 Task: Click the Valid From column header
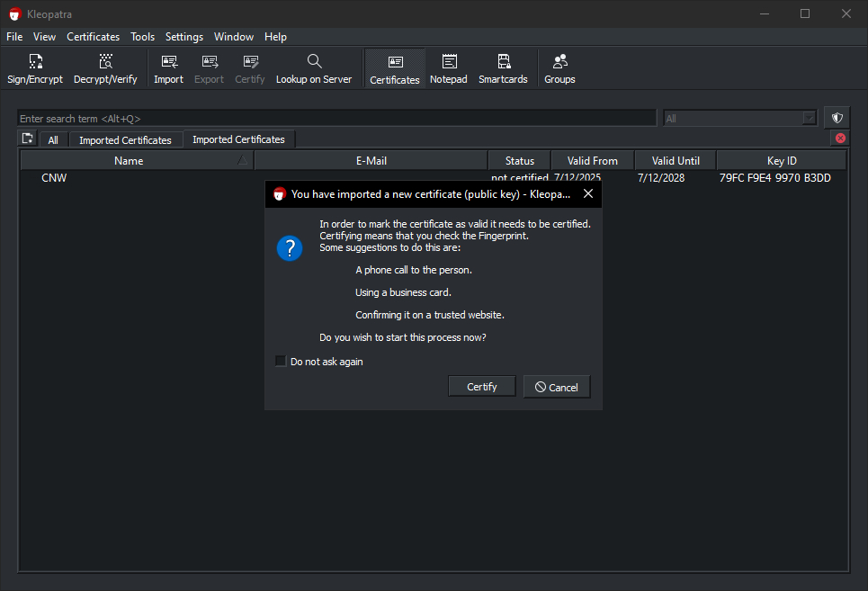(593, 160)
